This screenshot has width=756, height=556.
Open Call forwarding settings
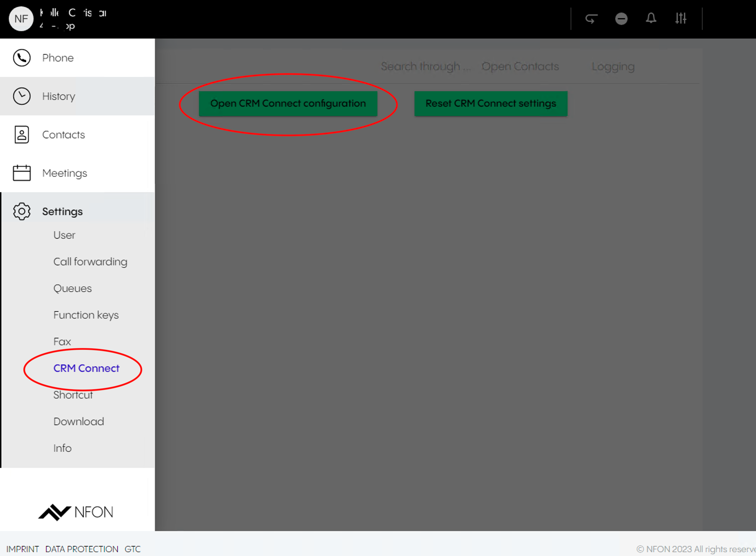(90, 262)
